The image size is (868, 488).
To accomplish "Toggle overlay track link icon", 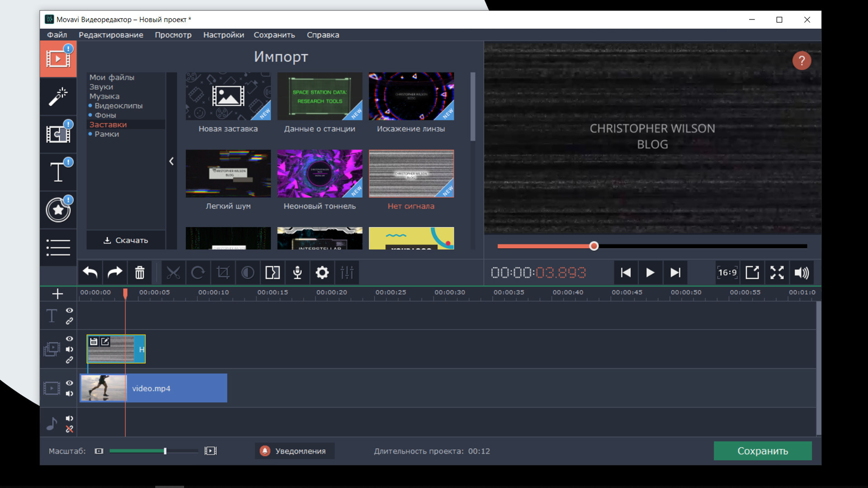I will click(x=69, y=360).
